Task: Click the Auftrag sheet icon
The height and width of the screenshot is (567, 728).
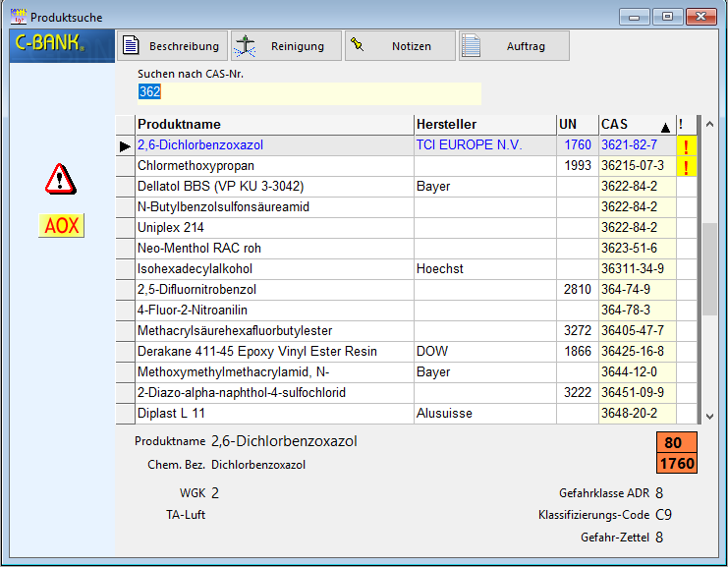Action: 472,46
